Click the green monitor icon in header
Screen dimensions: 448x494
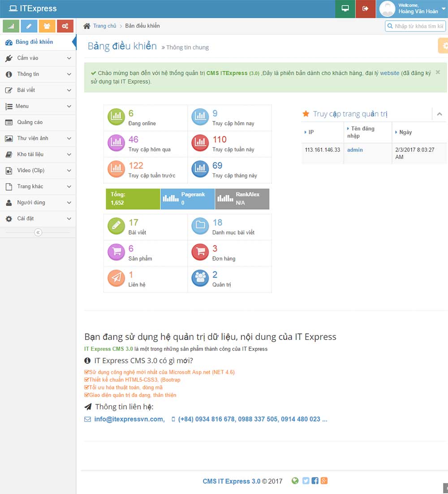coord(345,9)
